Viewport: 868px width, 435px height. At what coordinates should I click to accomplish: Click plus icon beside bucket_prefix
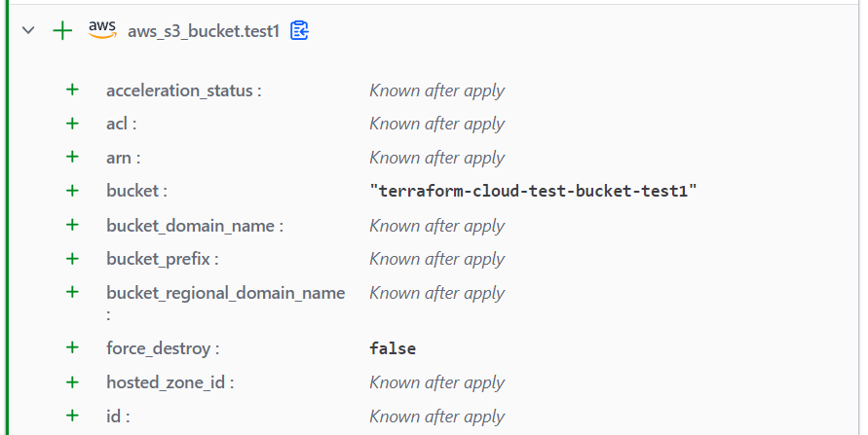pyautogui.click(x=72, y=259)
